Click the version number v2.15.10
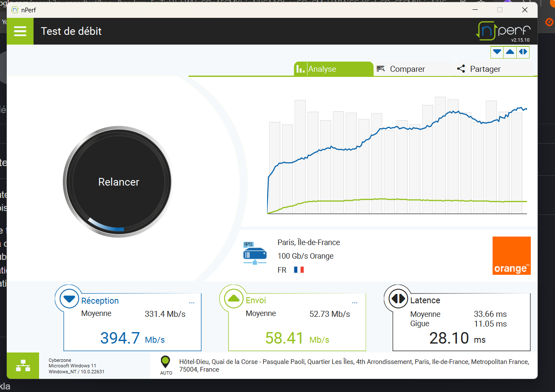The height and width of the screenshot is (392, 555). pyautogui.click(x=521, y=40)
